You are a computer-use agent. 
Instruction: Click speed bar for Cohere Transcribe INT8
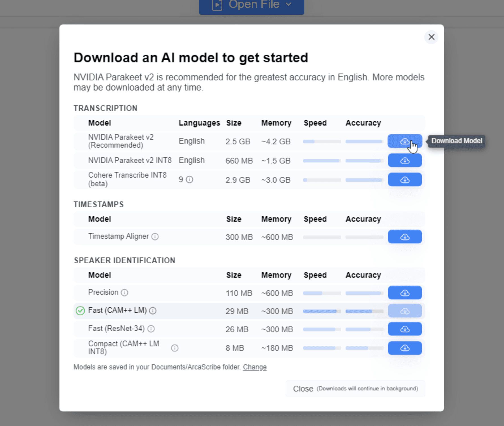click(x=322, y=180)
